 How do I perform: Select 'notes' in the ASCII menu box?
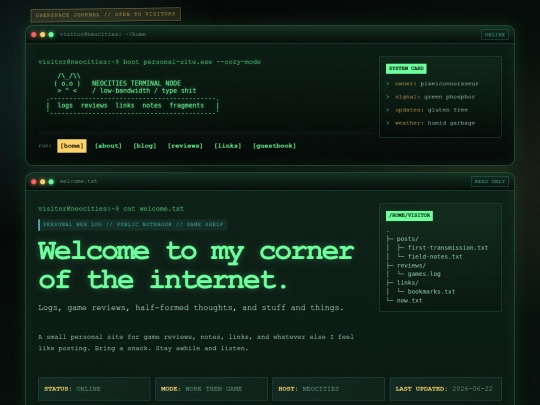tap(152, 105)
